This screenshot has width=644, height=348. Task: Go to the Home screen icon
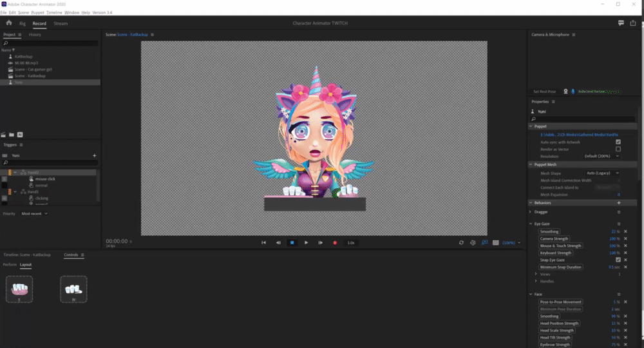point(9,23)
